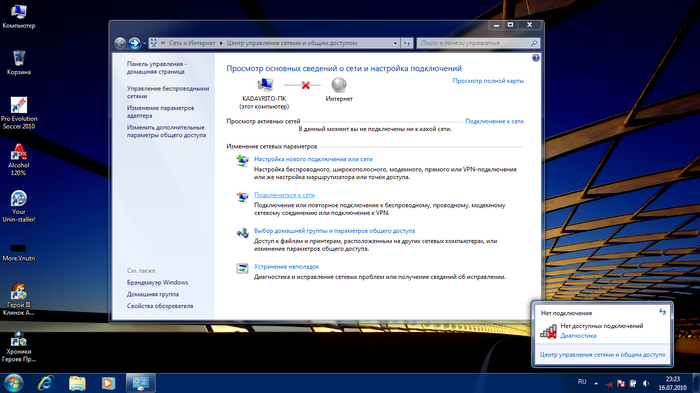
Task: Click the refresh button beside address bar
Action: click(406, 43)
